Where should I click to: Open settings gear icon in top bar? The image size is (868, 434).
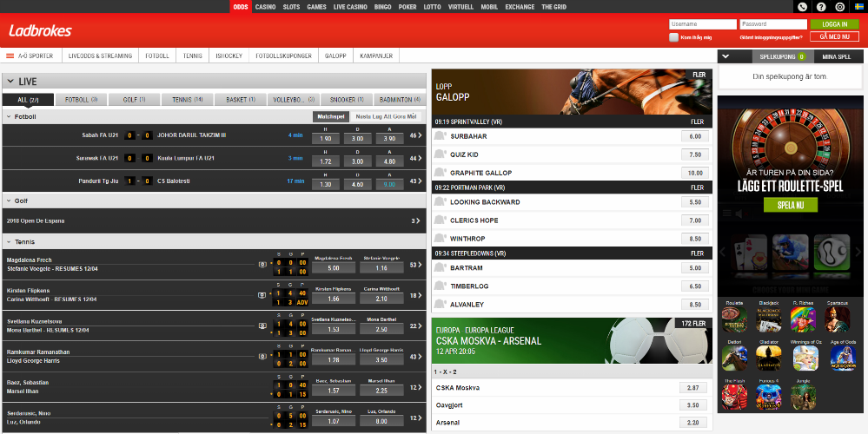[x=840, y=7]
